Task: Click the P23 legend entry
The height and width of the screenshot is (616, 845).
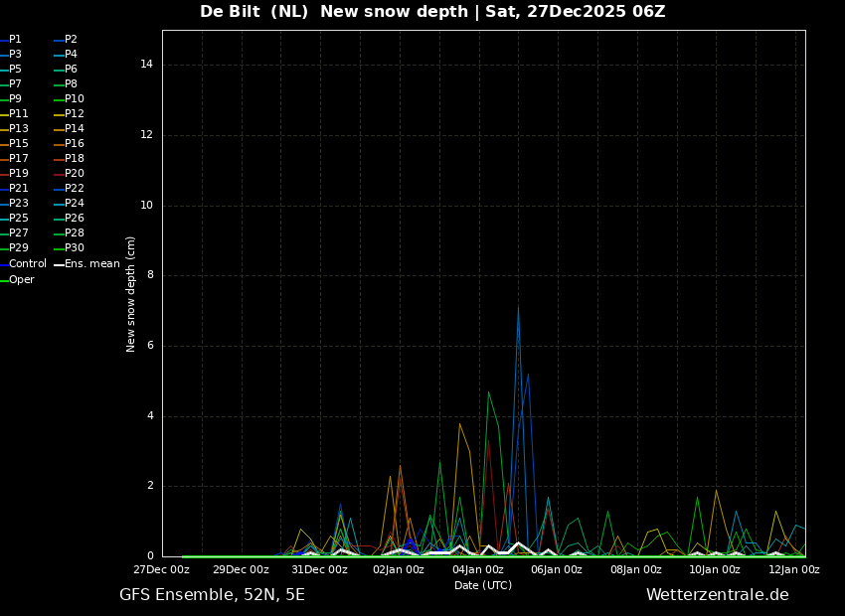Action: pos(14,204)
